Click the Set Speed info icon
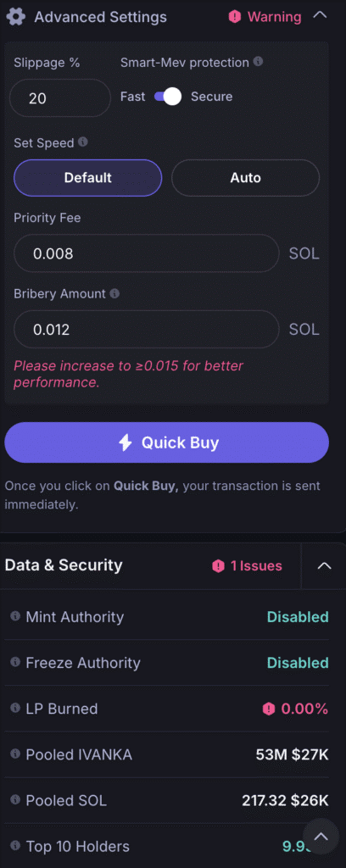 pyautogui.click(x=82, y=142)
